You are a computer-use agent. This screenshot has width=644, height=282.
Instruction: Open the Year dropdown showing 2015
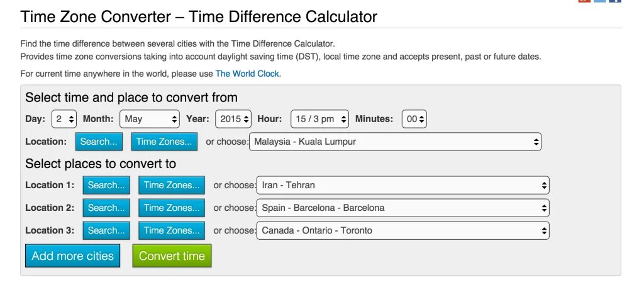pos(233,119)
